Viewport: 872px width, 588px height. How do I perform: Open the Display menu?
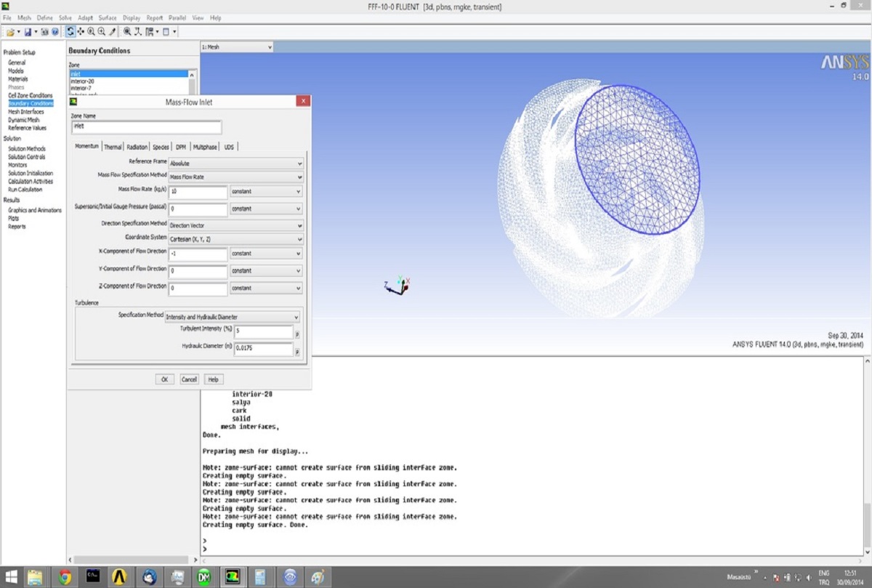[132, 17]
